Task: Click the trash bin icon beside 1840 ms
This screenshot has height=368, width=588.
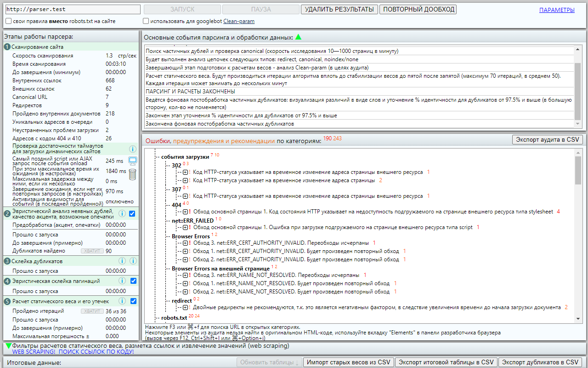Action: click(x=132, y=174)
